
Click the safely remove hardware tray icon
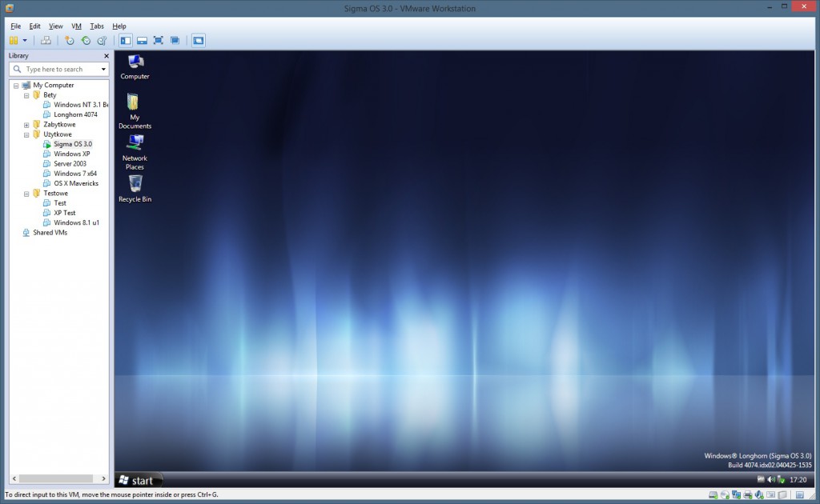[x=781, y=479]
